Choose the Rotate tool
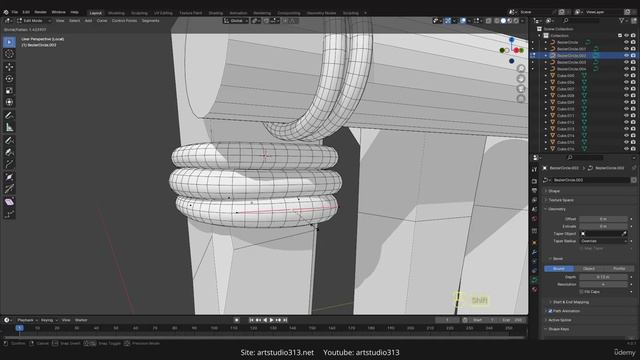640x360 pixels. click(9, 79)
